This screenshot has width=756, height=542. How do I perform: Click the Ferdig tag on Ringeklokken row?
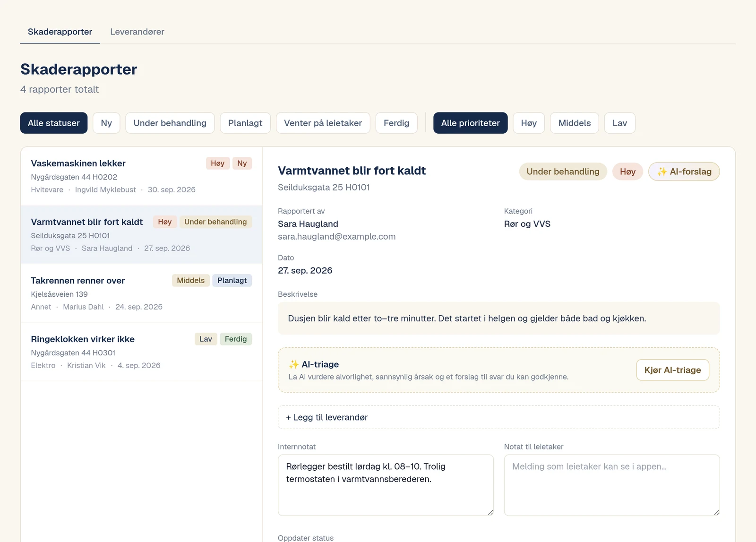click(x=236, y=339)
